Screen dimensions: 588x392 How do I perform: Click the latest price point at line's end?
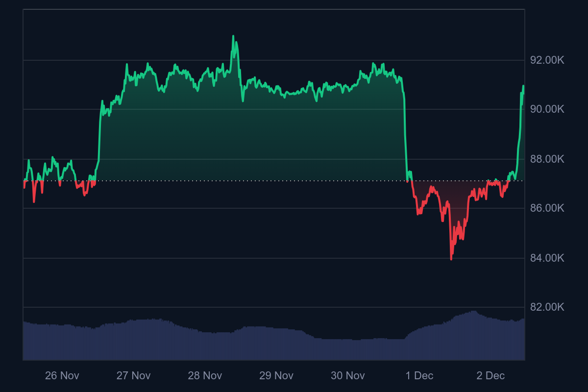523,87
